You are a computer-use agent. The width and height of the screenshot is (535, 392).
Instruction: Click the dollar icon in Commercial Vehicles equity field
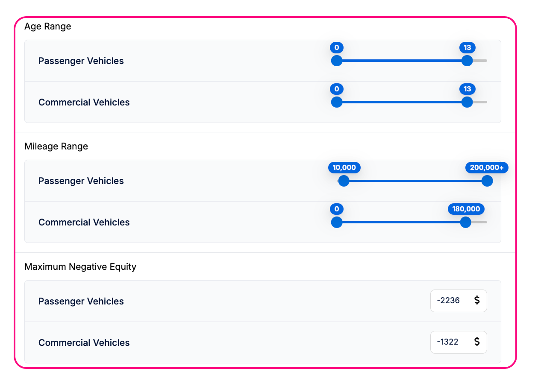[x=477, y=342]
